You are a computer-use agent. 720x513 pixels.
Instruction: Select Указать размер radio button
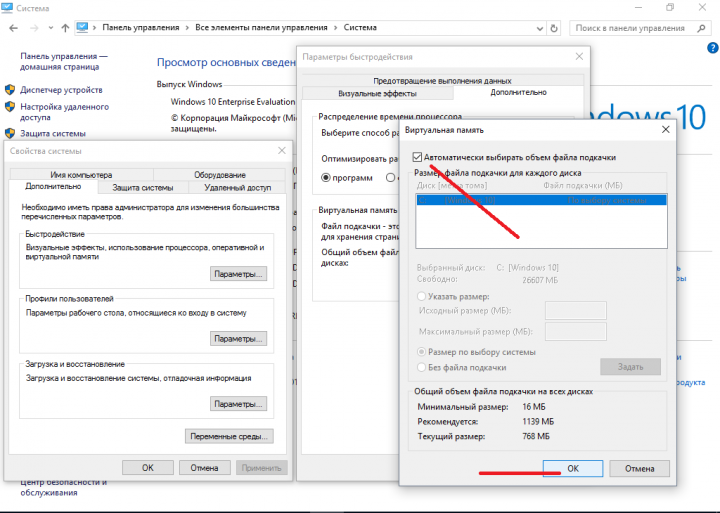[421, 296]
